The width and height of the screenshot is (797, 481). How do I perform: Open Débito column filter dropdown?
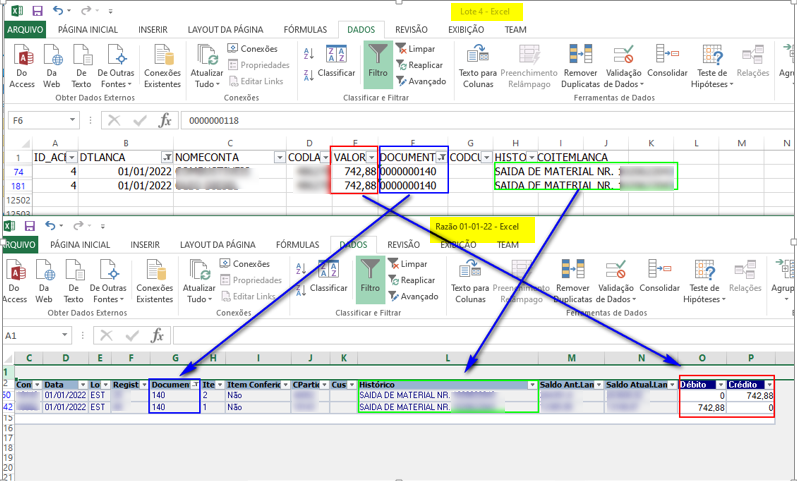(x=720, y=385)
